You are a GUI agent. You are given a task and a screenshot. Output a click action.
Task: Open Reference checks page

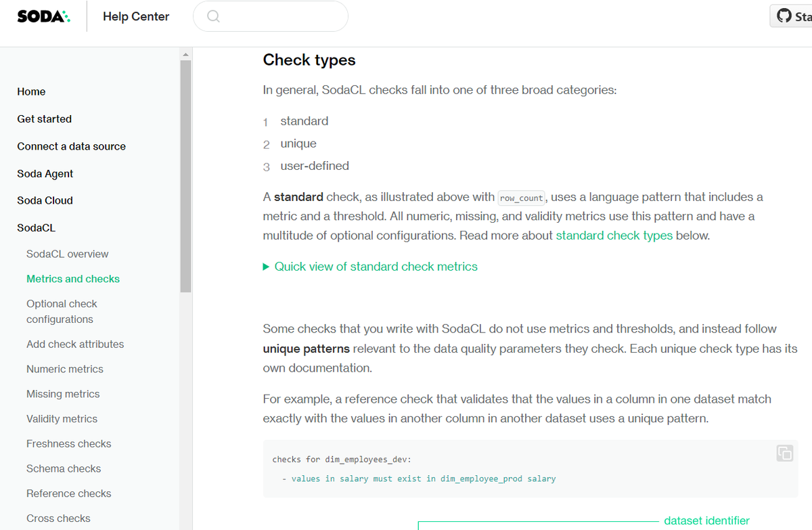click(68, 493)
